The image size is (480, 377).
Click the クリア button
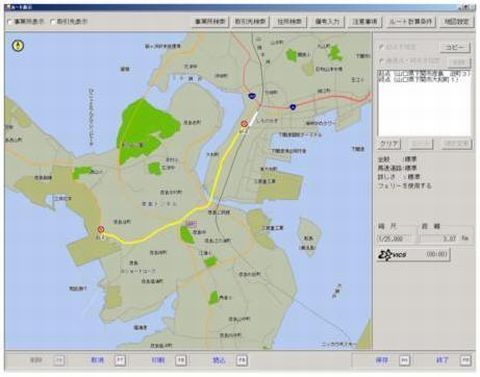389,144
